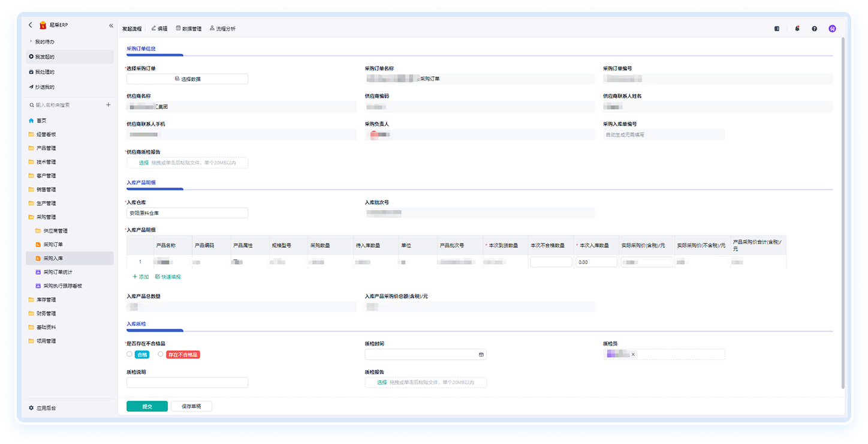
Task: Open the notification bell
Action: (x=797, y=28)
